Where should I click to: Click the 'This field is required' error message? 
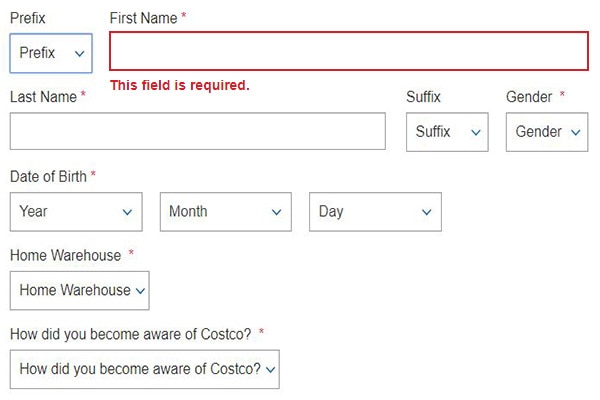180,85
